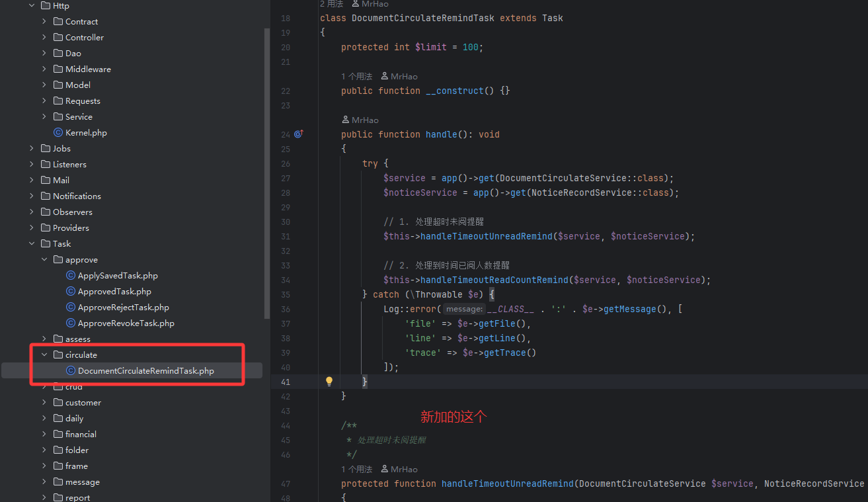Click the ApprovedTask.php file icon
868x502 pixels.
pyautogui.click(x=71, y=292)
